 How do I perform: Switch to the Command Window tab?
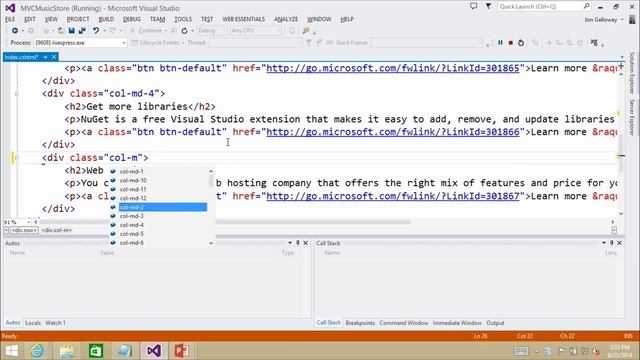pyautogui.click(x=404, y=323)
